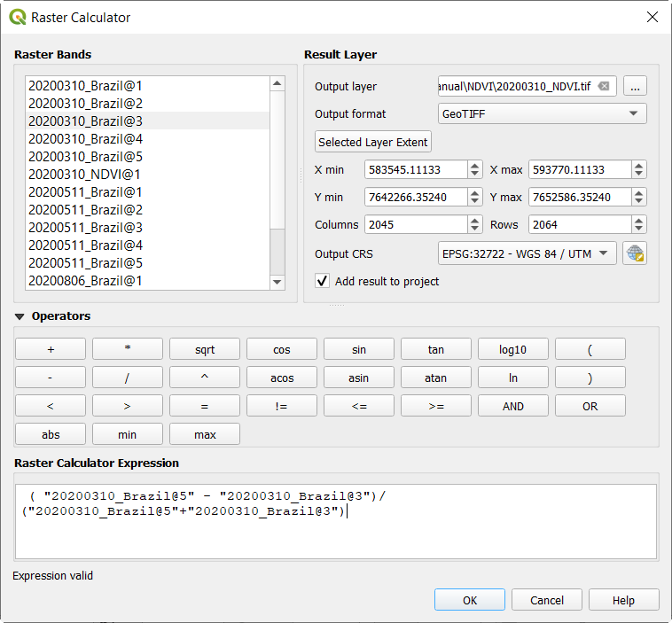Clear the output layer path field
Image resolution: width=672 pixels, height=623 pixels.
click(x=603, y=86)
